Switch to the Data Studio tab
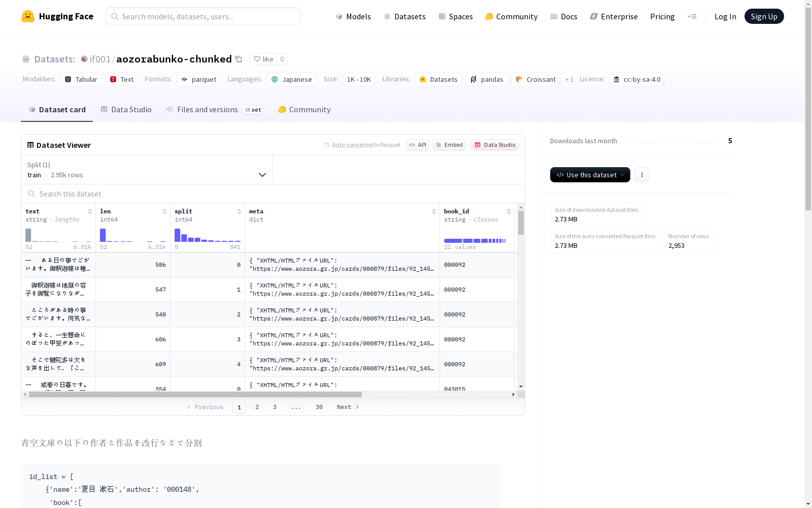This screenshot has width=812, height=508. pyautogui.click(x=126, y=110)
